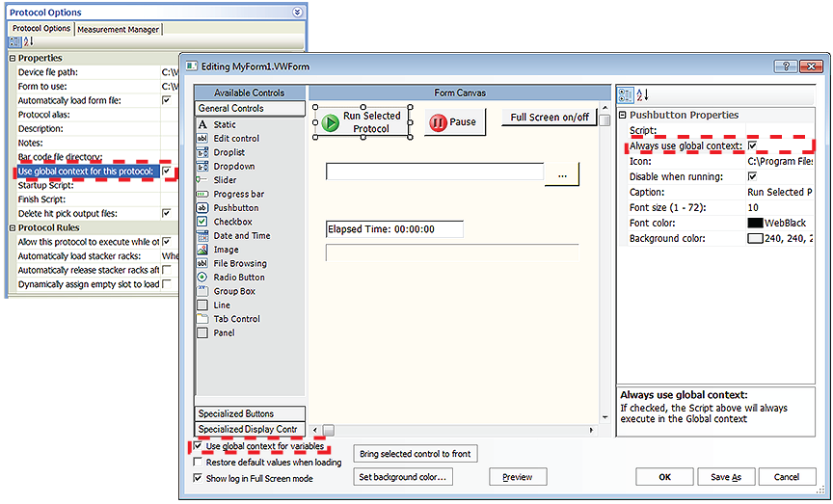The image size is (833, 504).
Task: Click the file path input field on canvas
Action: coord(435,172)
